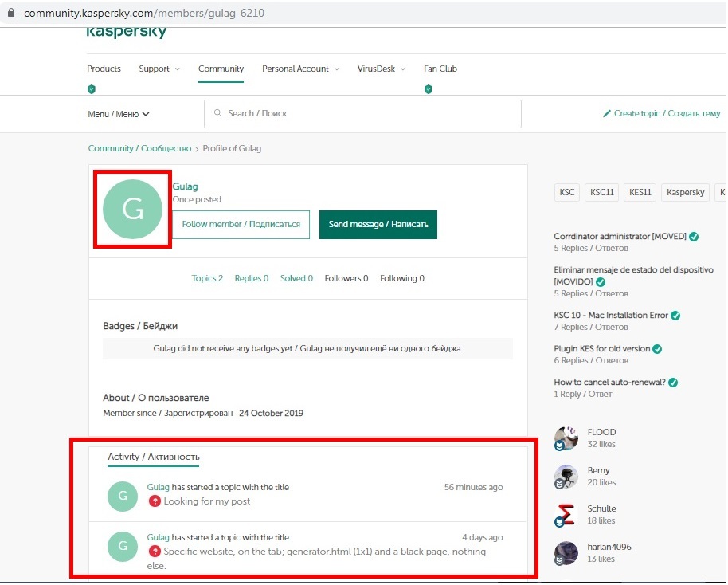Open Berny's avatar picture
Screen dimensions: 728x585
point(566,477)
